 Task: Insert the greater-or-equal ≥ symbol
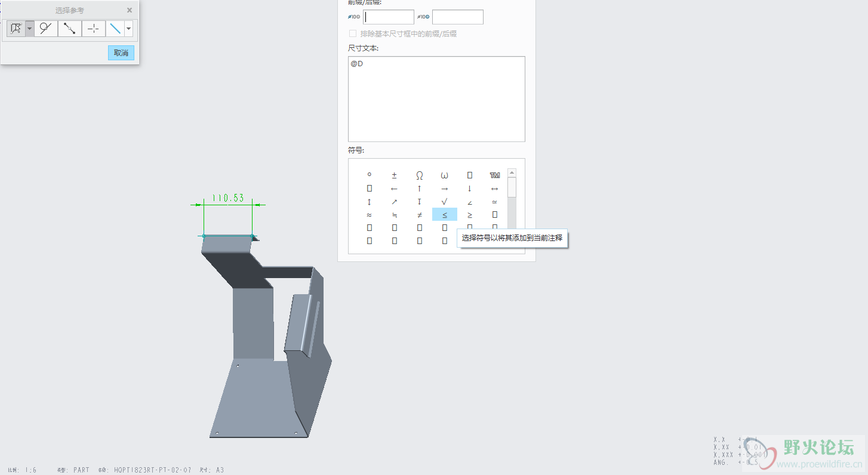click(470, 214)
